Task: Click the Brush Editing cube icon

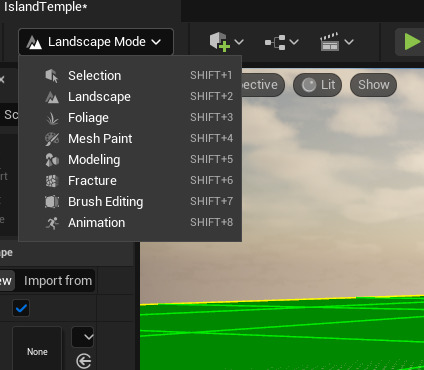Action: [x=52, y=202]
